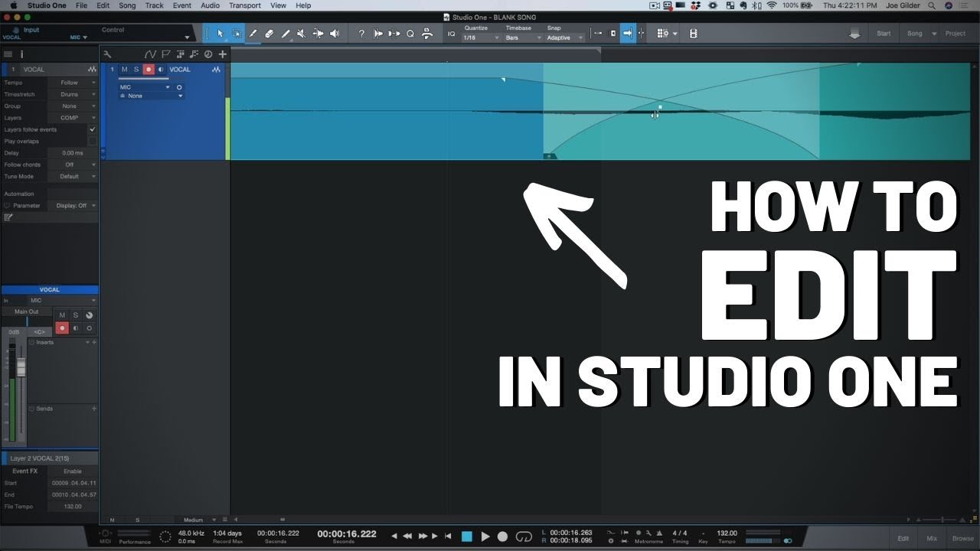Viewport: 980px width, 551px height.
Task: Open the wrench track options
Action: (107, 54)
